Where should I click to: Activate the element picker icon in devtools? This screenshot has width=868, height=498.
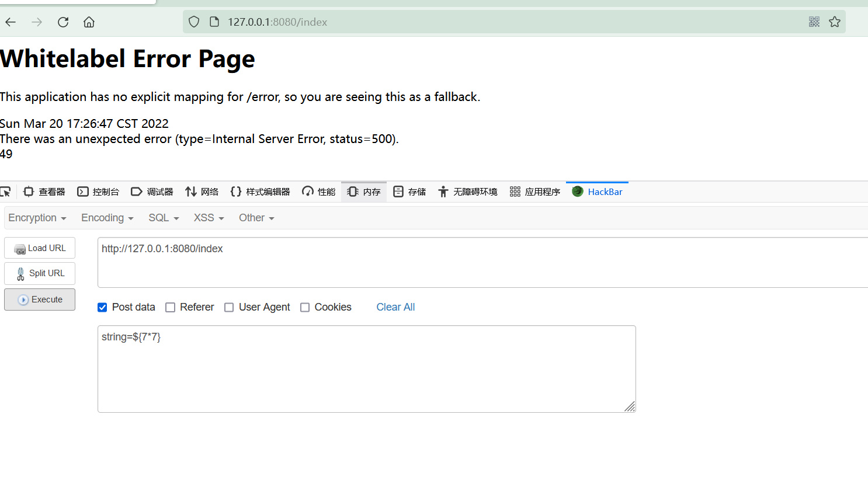tap(6, 191)
